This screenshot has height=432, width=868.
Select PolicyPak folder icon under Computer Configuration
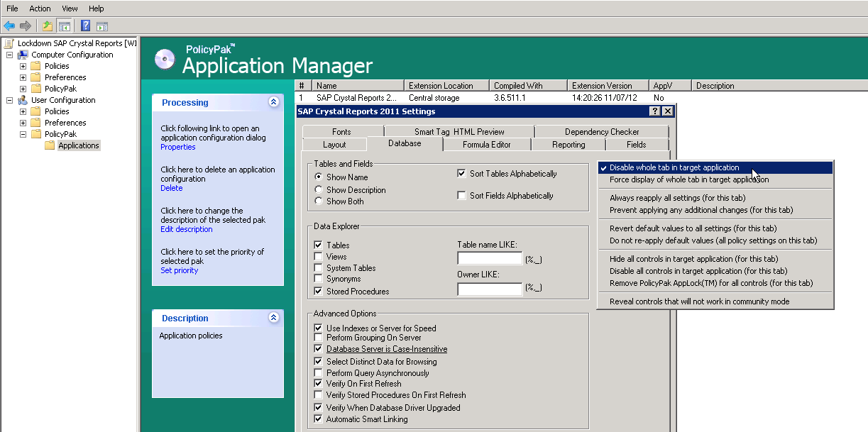tap(35, 89)
